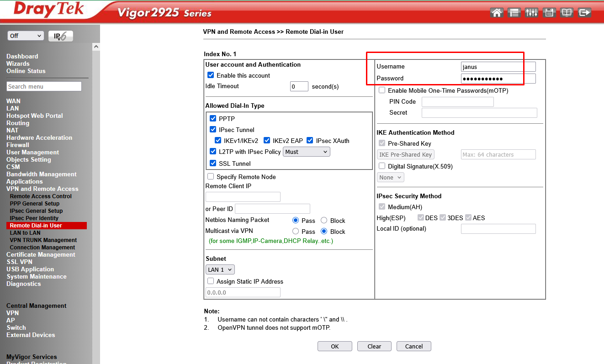The image size is (604, 364).
Task: Go to Firewall in sidebar menu
Action: click(18, 145)
